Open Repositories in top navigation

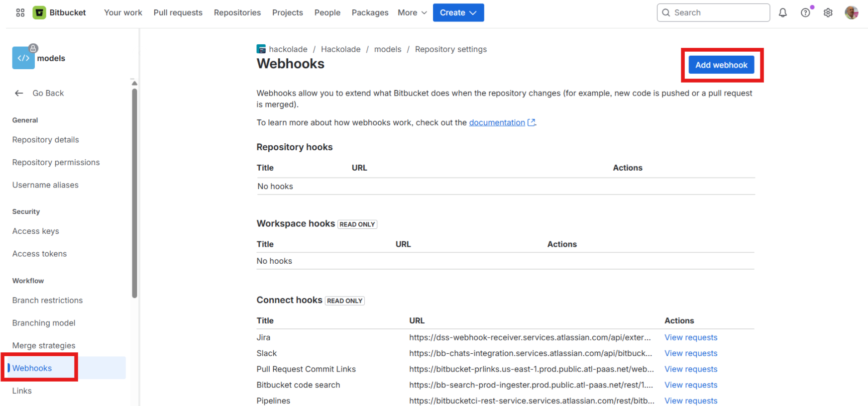(237, 12)
